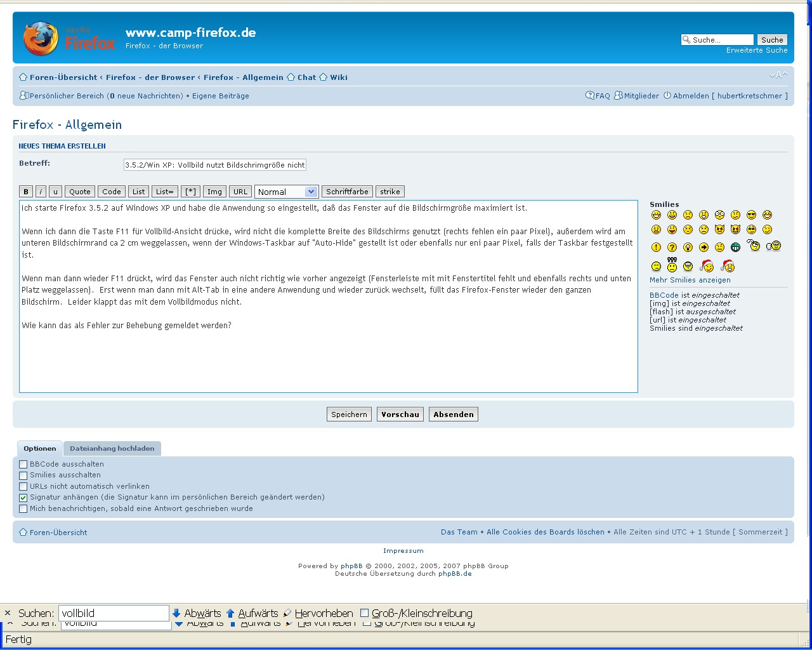The width and height of the screenshot is (812, 650).
Task: Click the [*] list item button
Action: (x=190, y=192)
